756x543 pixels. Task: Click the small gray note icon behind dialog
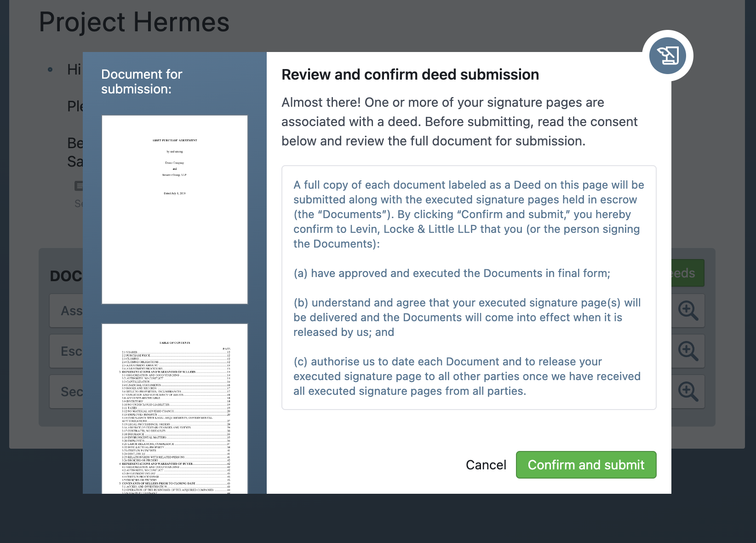(79, 186)
